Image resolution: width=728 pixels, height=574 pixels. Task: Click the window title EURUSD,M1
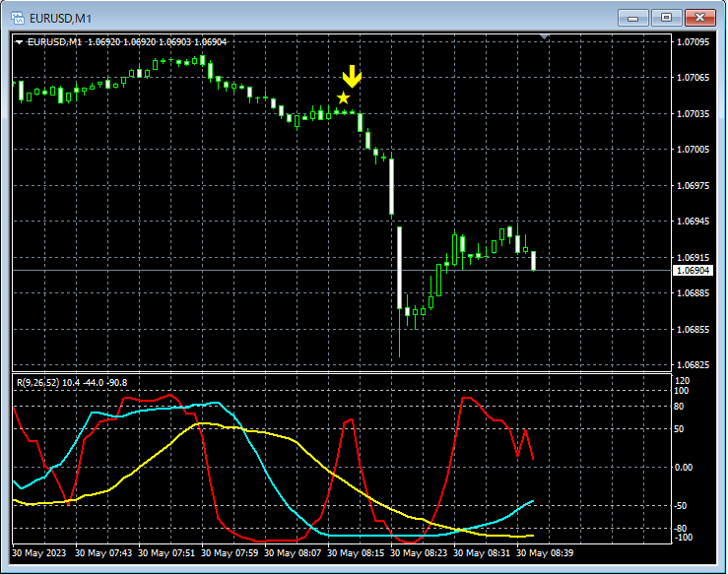point(60,19)
